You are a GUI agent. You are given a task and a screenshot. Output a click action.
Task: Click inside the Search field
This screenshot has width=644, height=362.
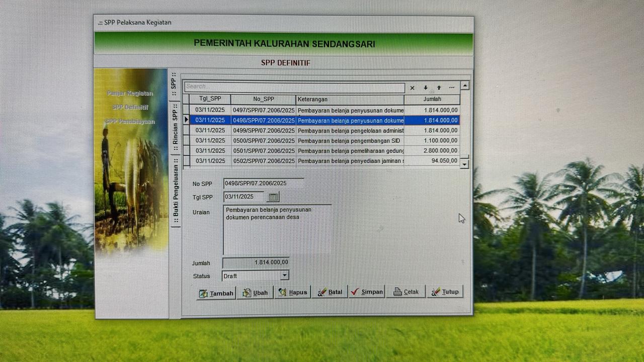pos(294,87)
